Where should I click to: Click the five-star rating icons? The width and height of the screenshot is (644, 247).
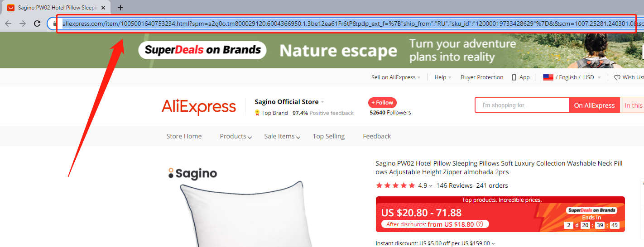click(x=395, y=185)
